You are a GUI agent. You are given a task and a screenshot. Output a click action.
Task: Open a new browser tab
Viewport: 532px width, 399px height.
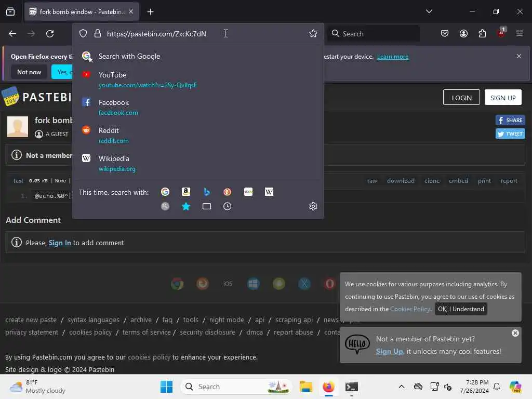point(150,12)
